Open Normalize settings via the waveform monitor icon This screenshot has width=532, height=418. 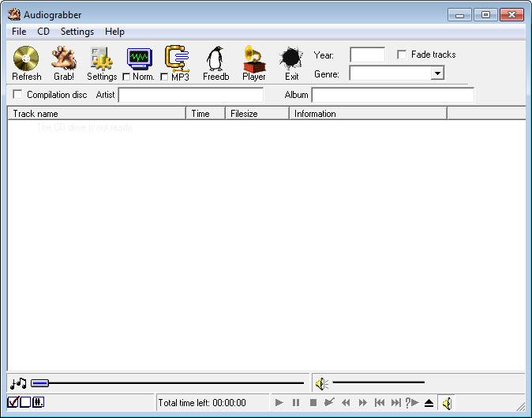click(x=140, y=59)
